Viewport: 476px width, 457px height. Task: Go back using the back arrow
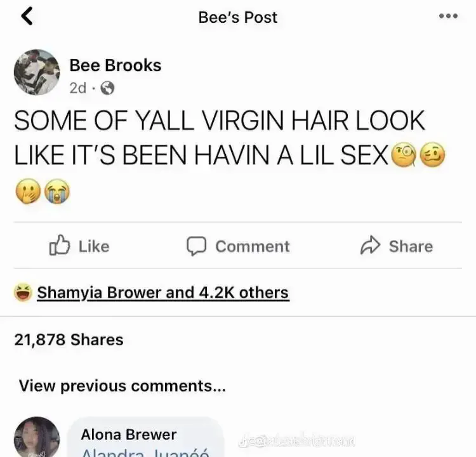(x=27, y=16)
